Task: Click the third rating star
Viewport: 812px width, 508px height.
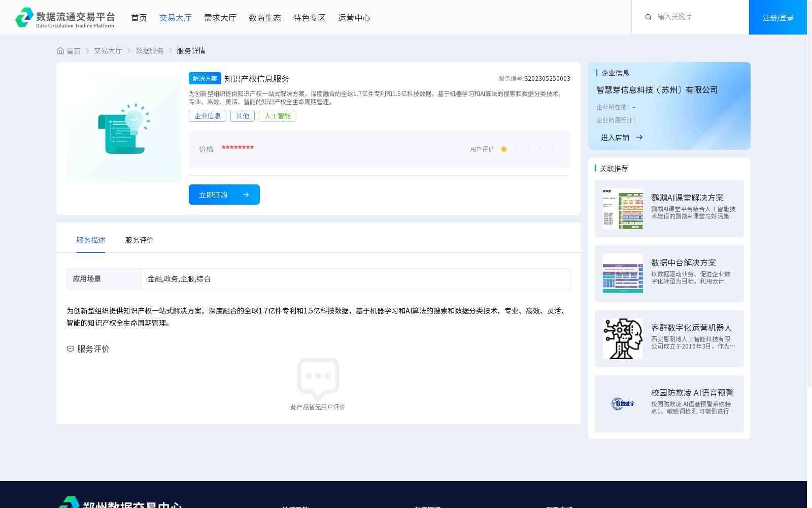Action: point(528,149)
